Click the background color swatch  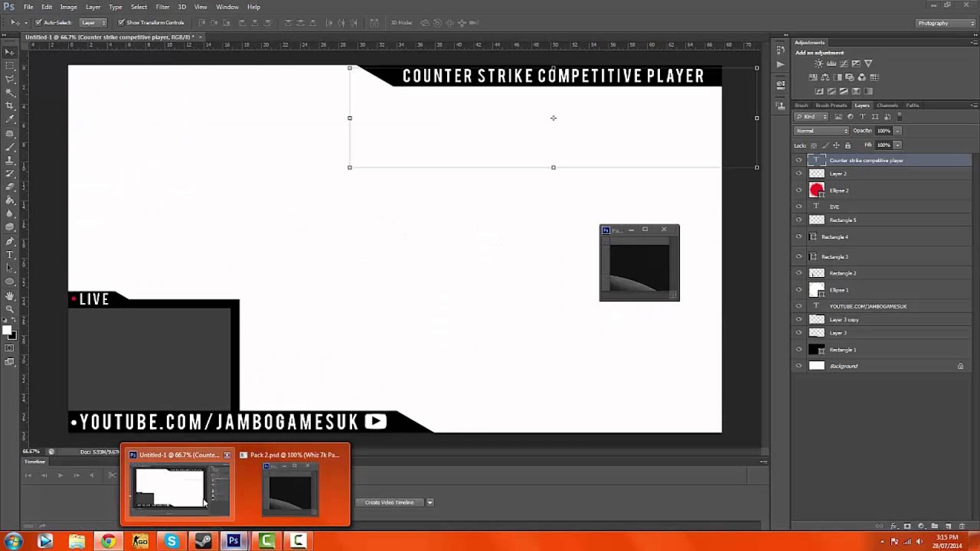(x=11, y=335)
